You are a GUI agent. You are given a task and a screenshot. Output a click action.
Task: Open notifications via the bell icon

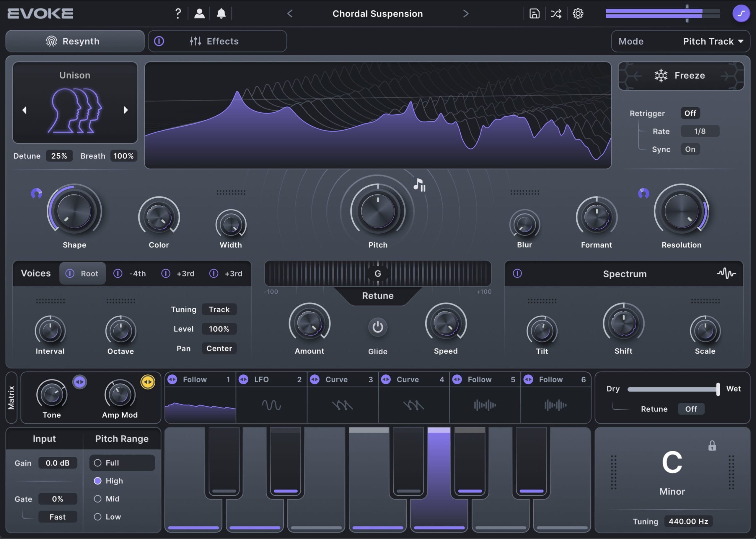221,13
